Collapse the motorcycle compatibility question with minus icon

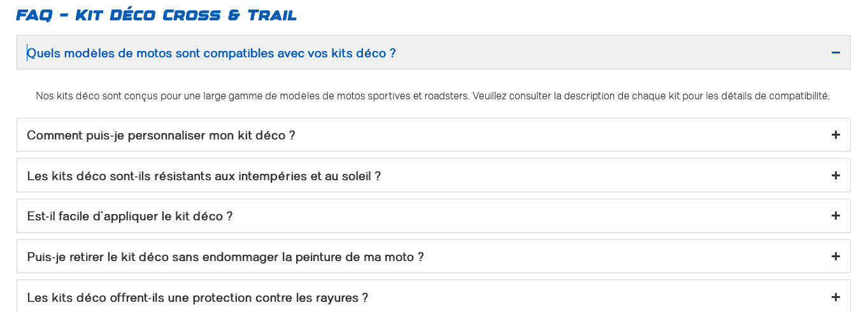836,53
